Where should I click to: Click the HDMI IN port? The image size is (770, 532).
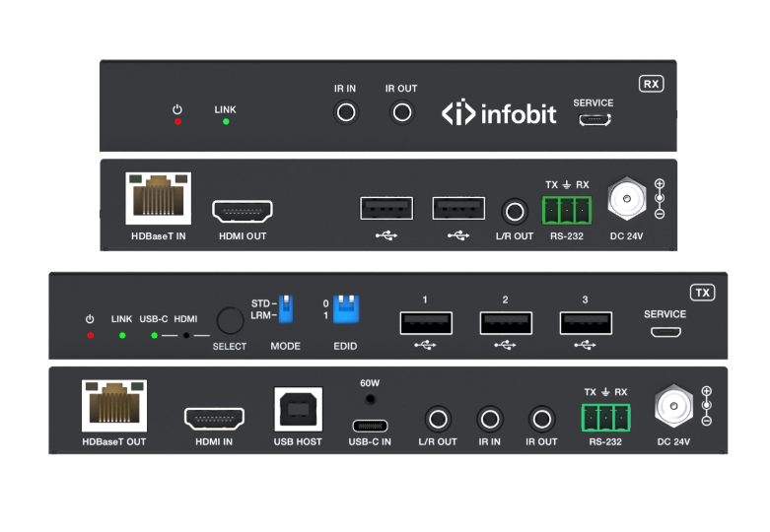click(x=214, y=418)
